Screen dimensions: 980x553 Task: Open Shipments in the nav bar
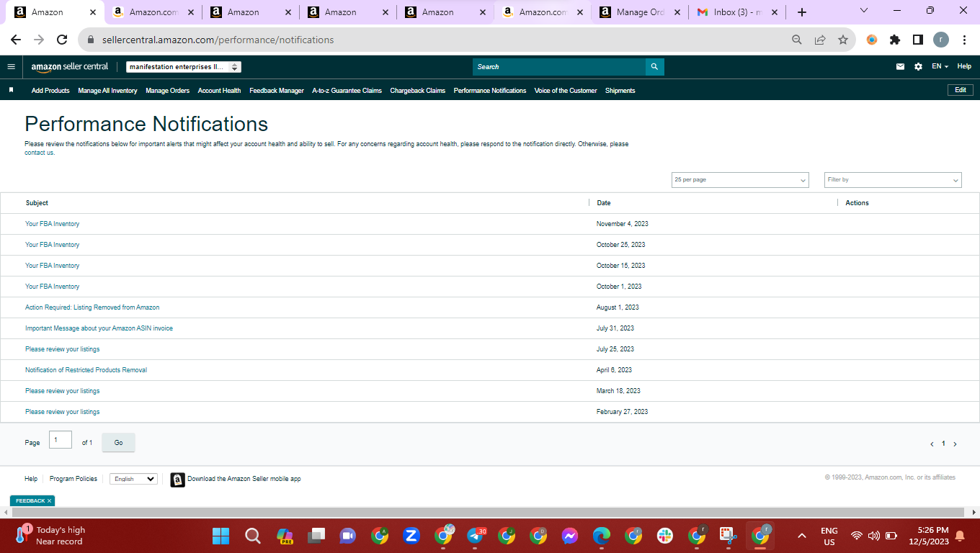(x=620, y=91)
